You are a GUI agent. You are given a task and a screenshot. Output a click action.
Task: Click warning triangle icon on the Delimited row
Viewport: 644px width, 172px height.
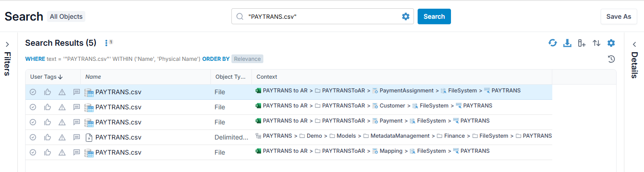(x=62, y=137)
